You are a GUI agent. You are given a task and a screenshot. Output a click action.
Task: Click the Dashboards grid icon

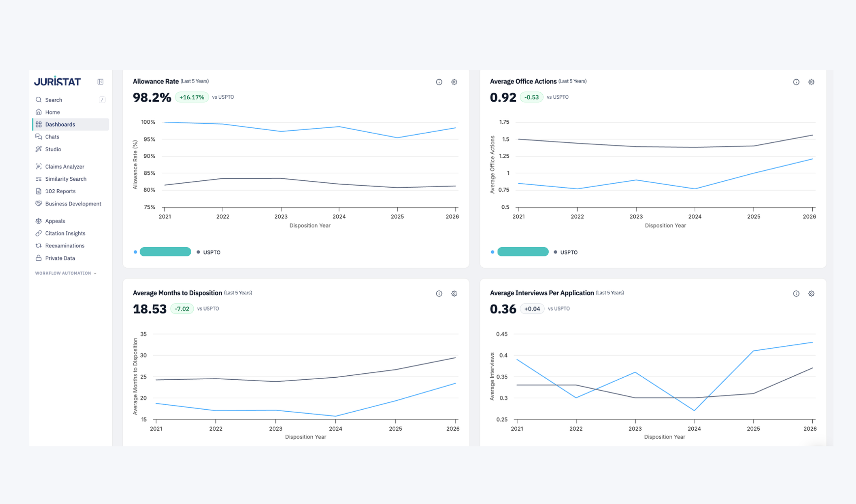pyautogui.click(x=38, y=124)
